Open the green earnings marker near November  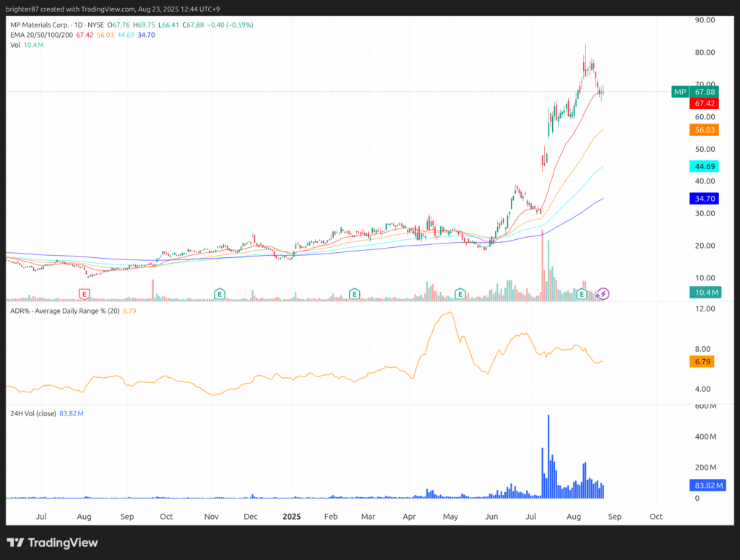point(219,294)
